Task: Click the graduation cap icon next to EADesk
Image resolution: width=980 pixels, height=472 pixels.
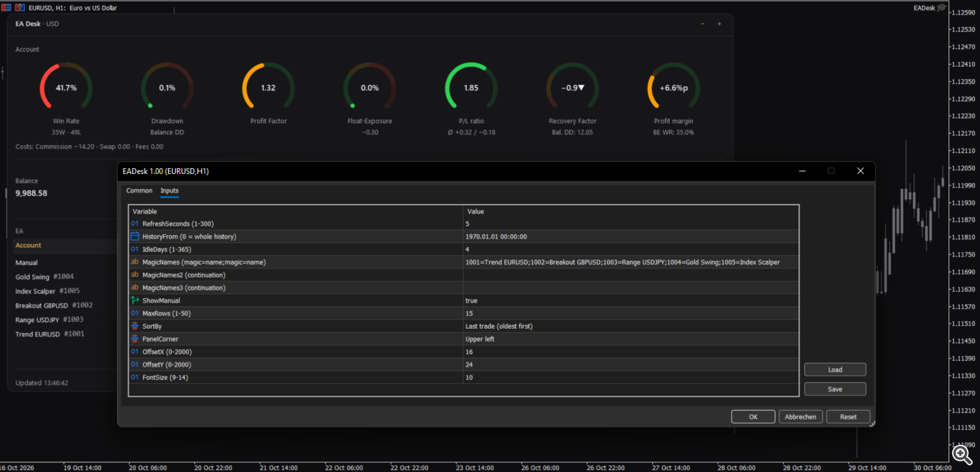Action: point(941,8)
